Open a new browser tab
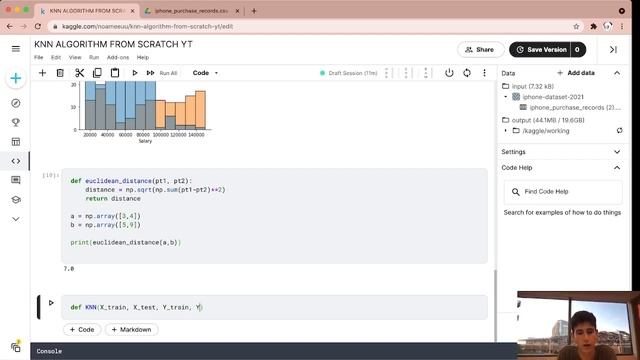Image resolution: width=640 pixels, height=360 pixels. [254, 11]
